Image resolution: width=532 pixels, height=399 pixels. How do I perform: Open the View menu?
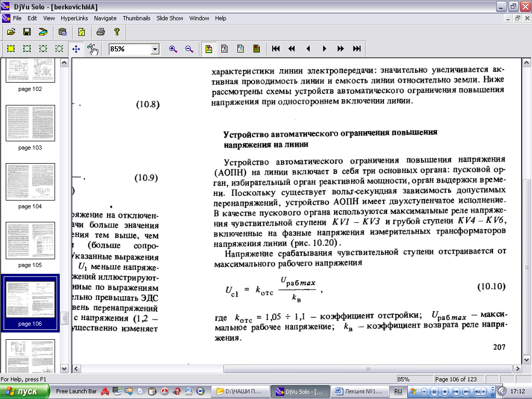click(49, 18)
